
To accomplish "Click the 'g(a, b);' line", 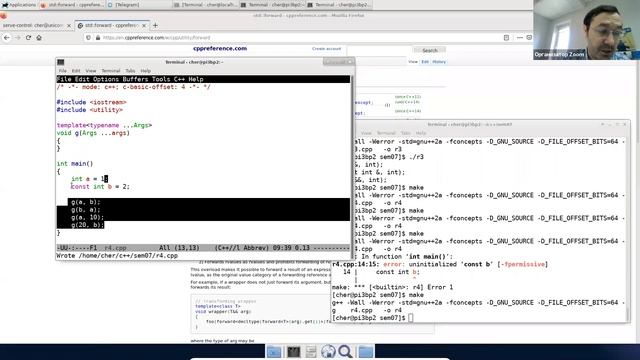I will pyautogui.click(x=86, y=202).
